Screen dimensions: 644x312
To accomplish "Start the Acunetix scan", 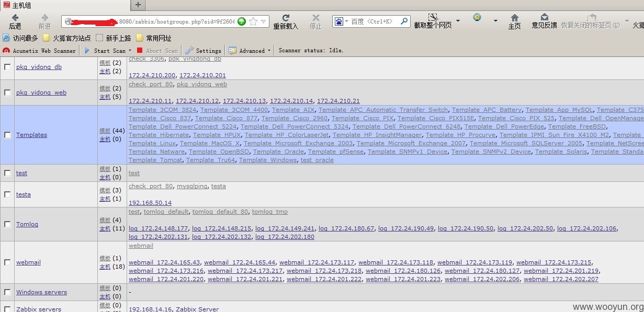I will 105,51.
